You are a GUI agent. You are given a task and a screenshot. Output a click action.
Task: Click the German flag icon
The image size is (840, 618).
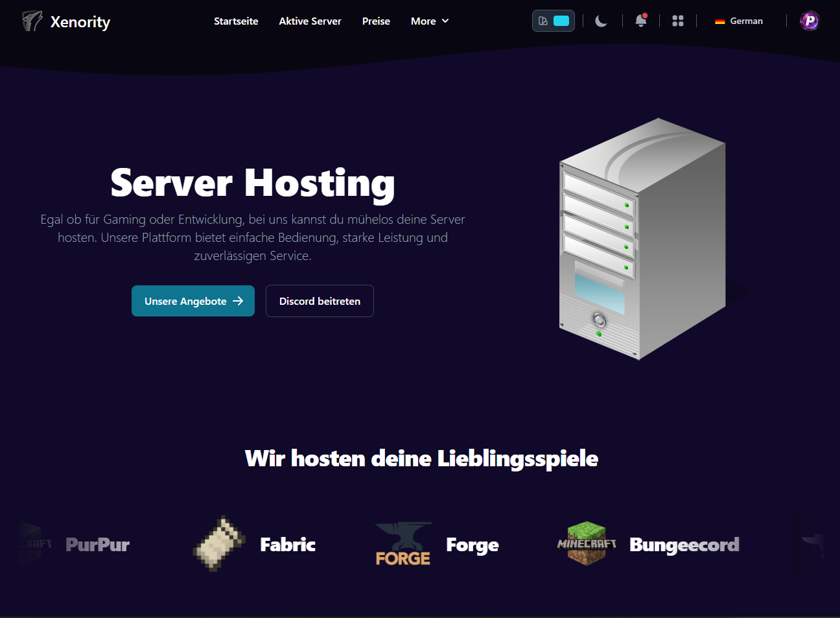pos(719,21)
